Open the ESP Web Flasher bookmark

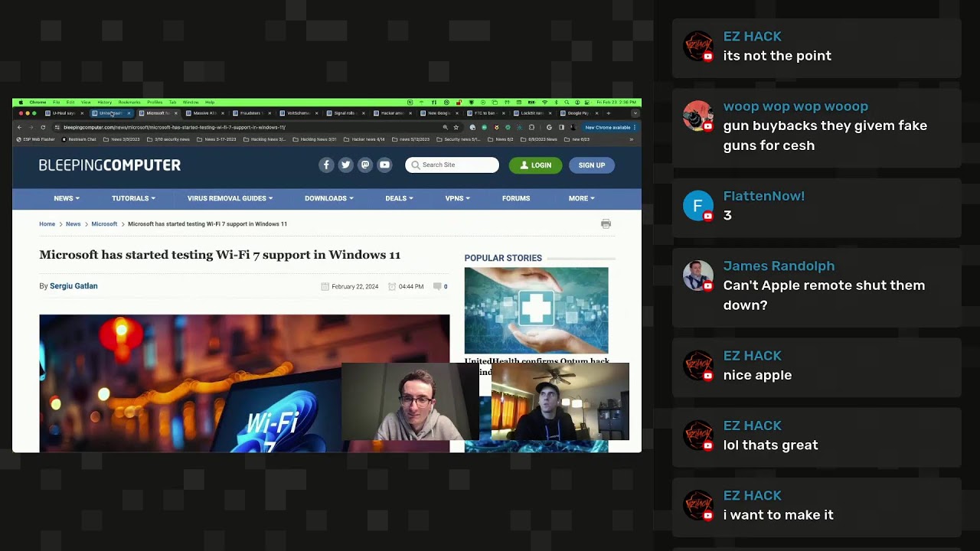click(36, 139)
